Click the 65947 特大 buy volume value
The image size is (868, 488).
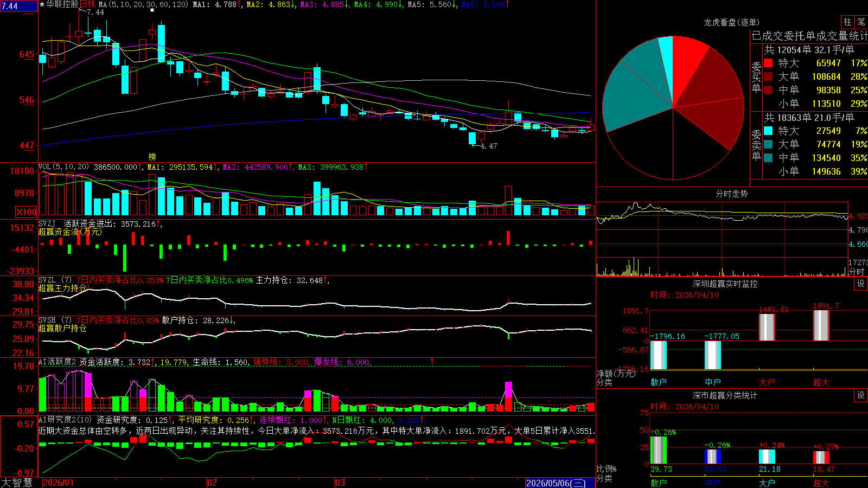[828, 63]
